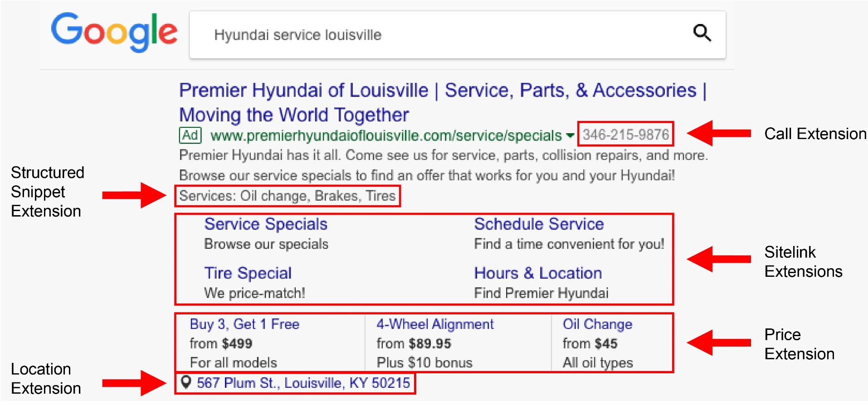This screenshot has width=868, height=405.
Task: Open the Schedule Service sitelink
Action: [539, 224]
